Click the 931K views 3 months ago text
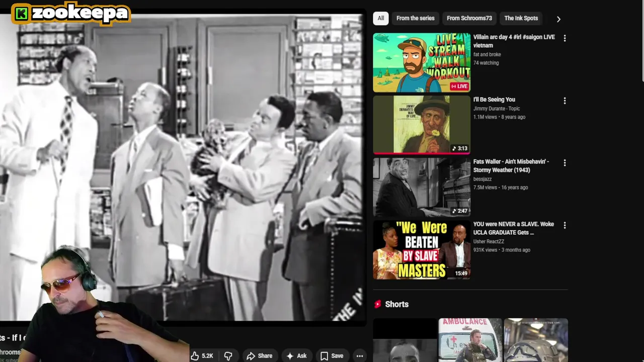The image size is (644, 362). [502, 250]
